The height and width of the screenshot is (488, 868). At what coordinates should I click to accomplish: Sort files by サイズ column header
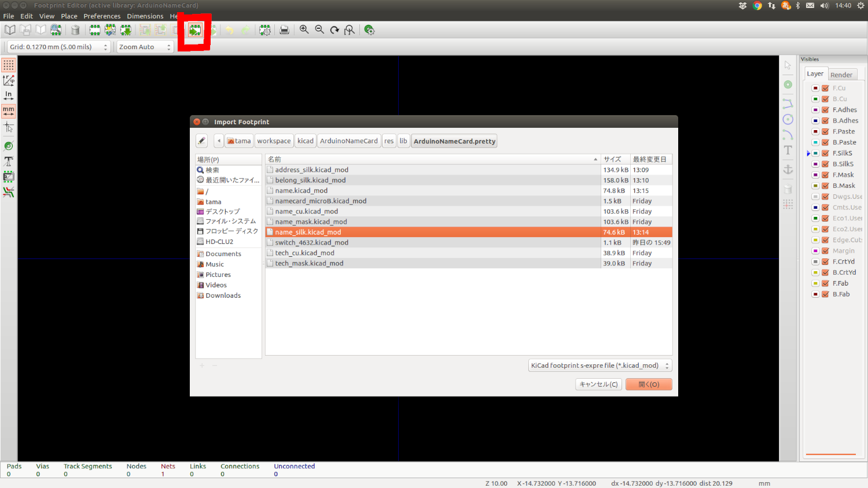pyautogui.click(x=616, y=159)
